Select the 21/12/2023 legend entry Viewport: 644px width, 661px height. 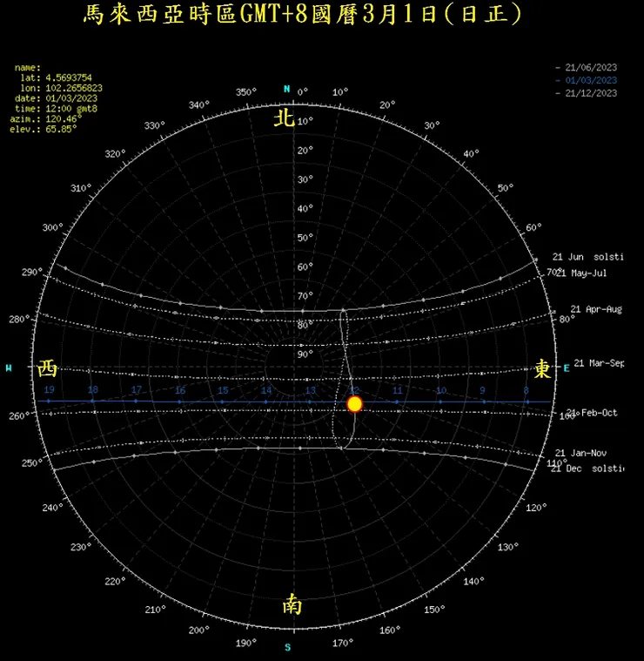pyautogui.click(x=587, y=93)
